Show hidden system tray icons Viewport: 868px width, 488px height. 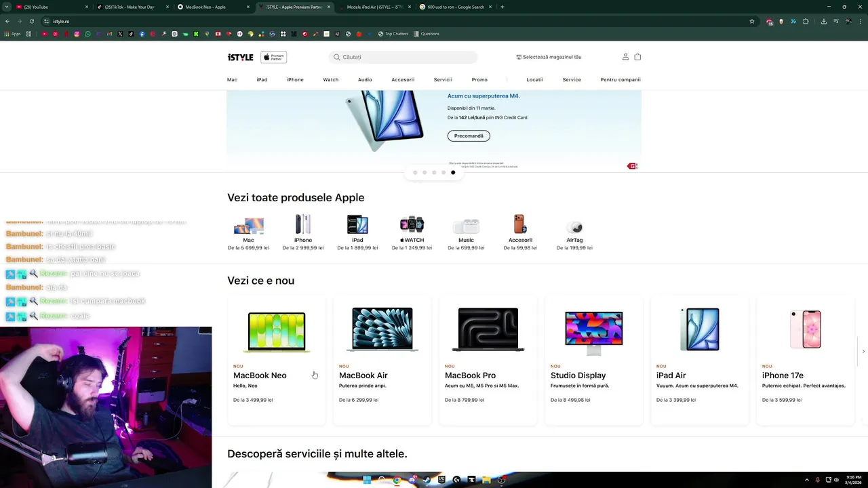pos(806,480)
